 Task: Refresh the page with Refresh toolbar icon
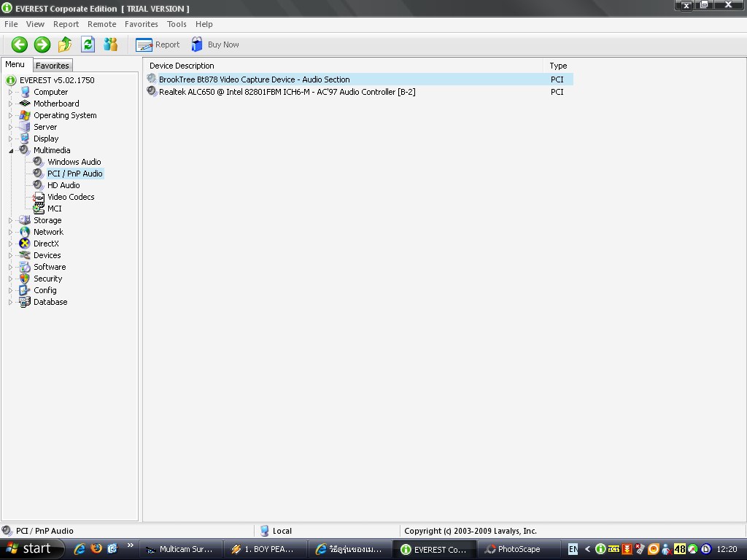(88, 44)
